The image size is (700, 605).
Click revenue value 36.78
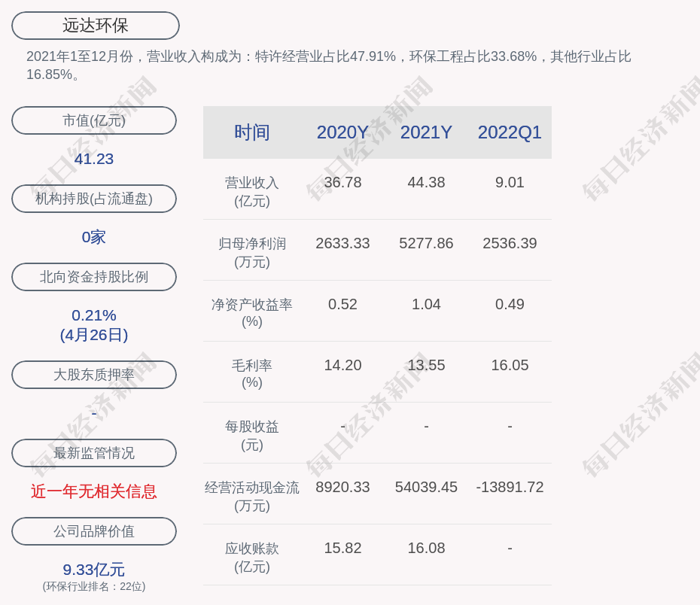pos(342,183)
